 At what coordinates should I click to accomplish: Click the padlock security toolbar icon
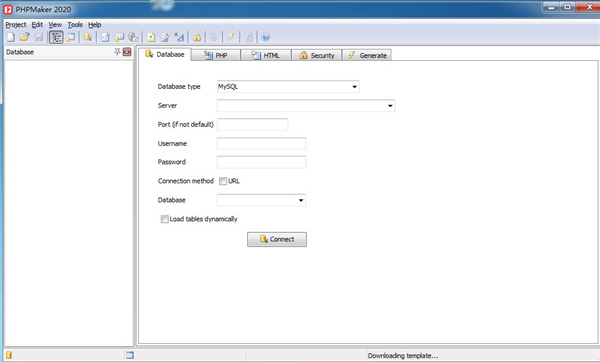pyautogui.click(x=197, y=37)
